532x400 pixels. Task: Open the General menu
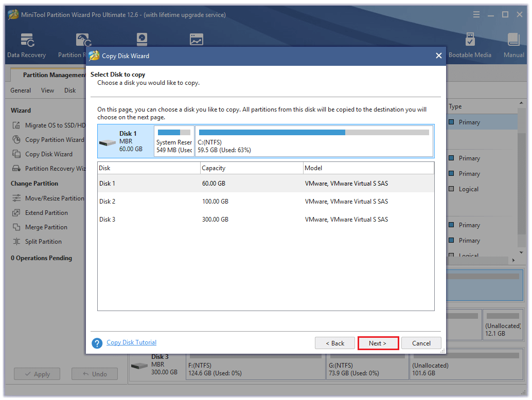[21, 90]
